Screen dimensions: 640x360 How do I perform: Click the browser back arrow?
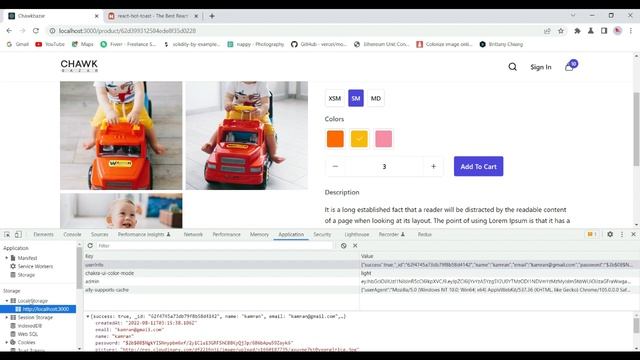click(x=9, y=31)
